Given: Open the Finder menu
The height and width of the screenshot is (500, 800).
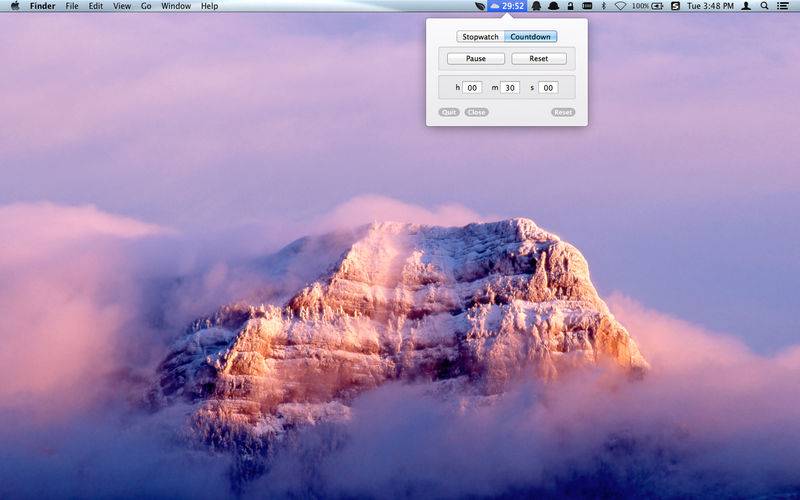Looking at the screenshot, I should pyautogui.click(x=42, y=6).
